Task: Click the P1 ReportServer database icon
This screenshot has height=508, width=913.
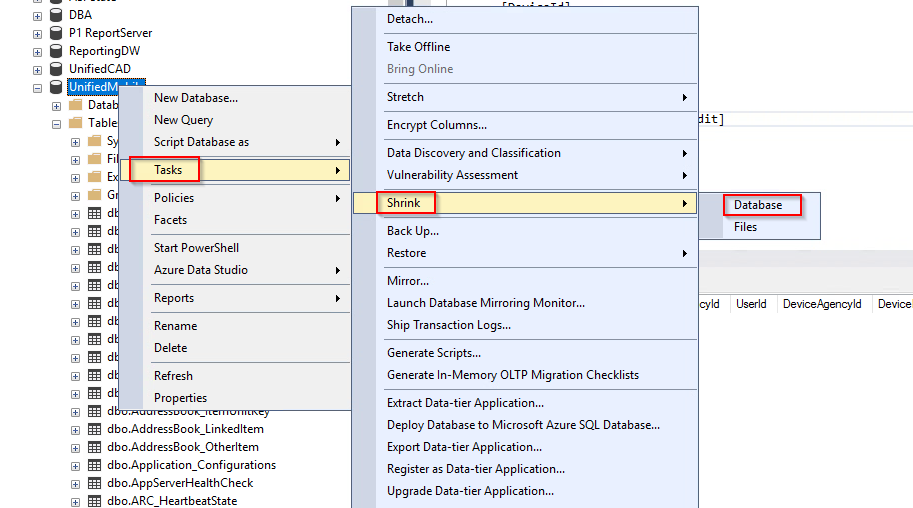Action: pos(56,33)
